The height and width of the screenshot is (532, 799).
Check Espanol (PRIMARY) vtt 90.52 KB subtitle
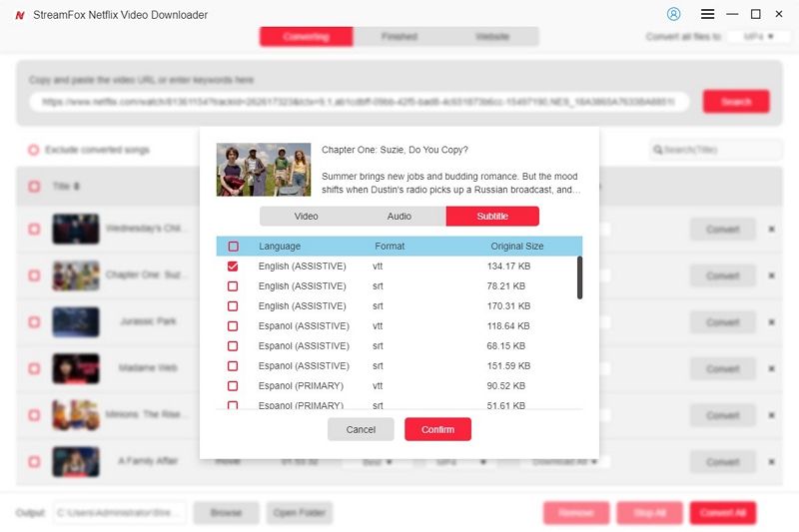click(233, 386)
